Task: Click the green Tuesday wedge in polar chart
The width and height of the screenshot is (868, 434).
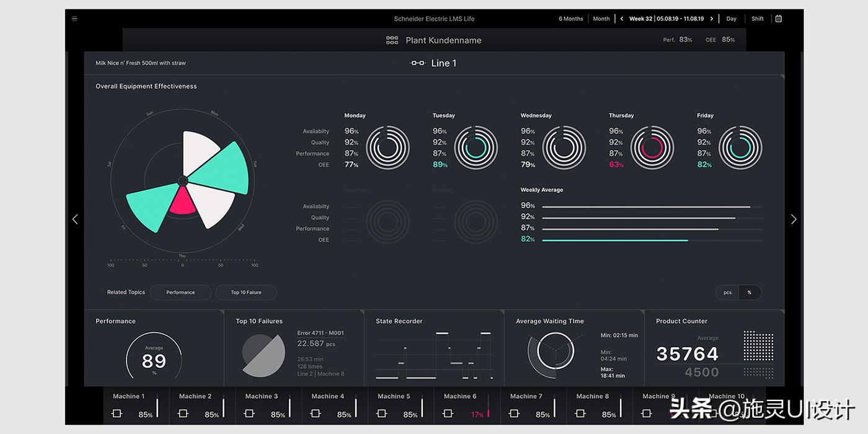Action: pos(223,169)
